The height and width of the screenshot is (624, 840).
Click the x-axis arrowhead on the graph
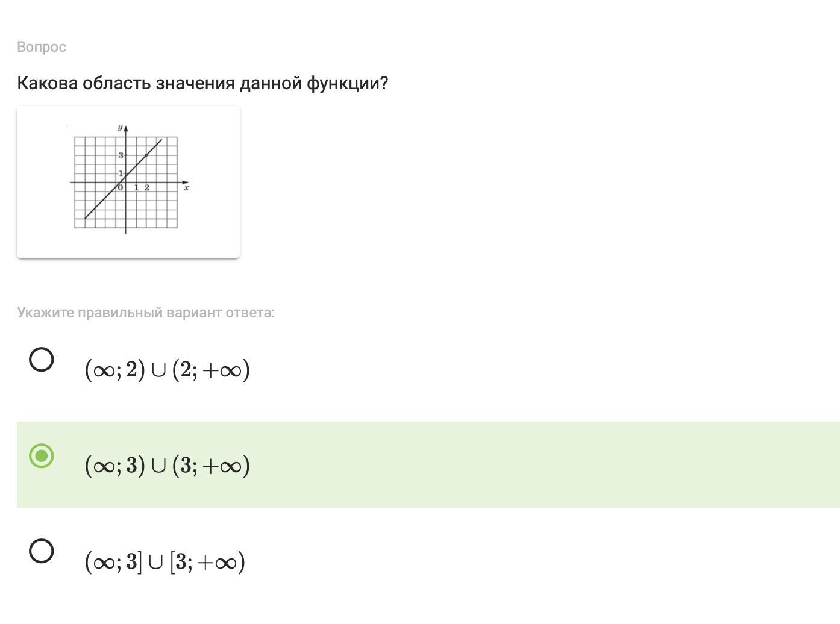(185, 182)
